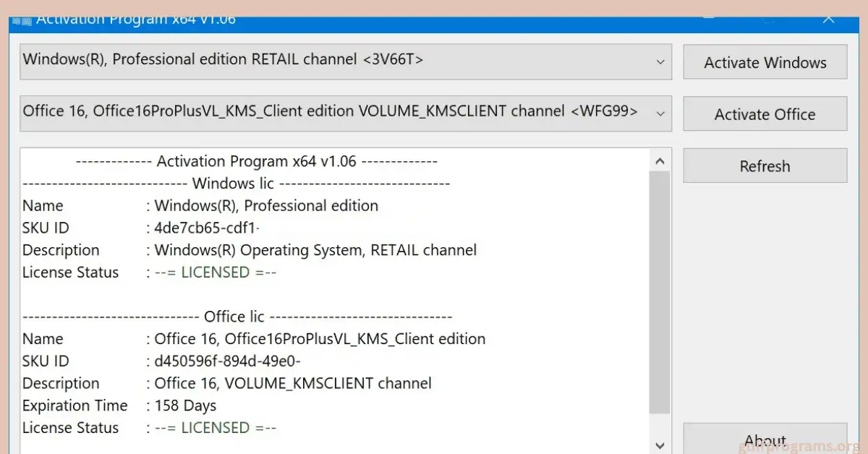The width and height of the screenshot is (868, 454).
Task: Click the Windows SKU ID 4de7cb65-cdf1 text
Action: point(207,228)
